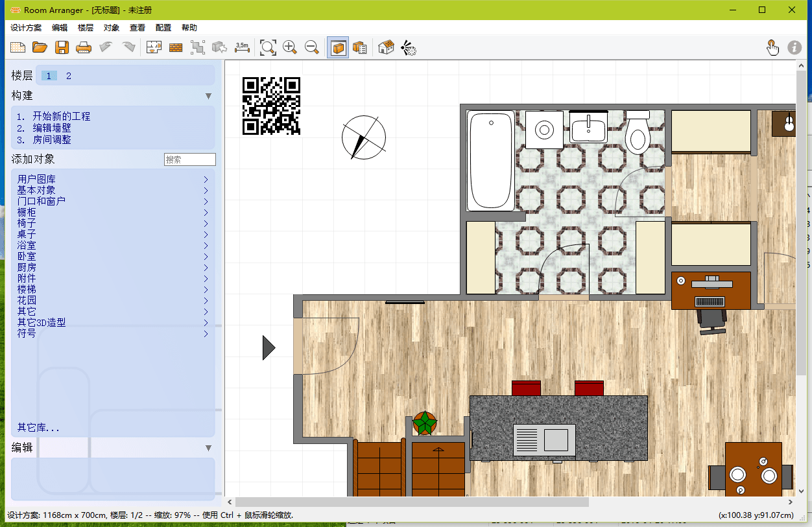Screen dimensions: 812x527
Task: Collapse the 编辑 section arrow
Action: pos(208,448)
